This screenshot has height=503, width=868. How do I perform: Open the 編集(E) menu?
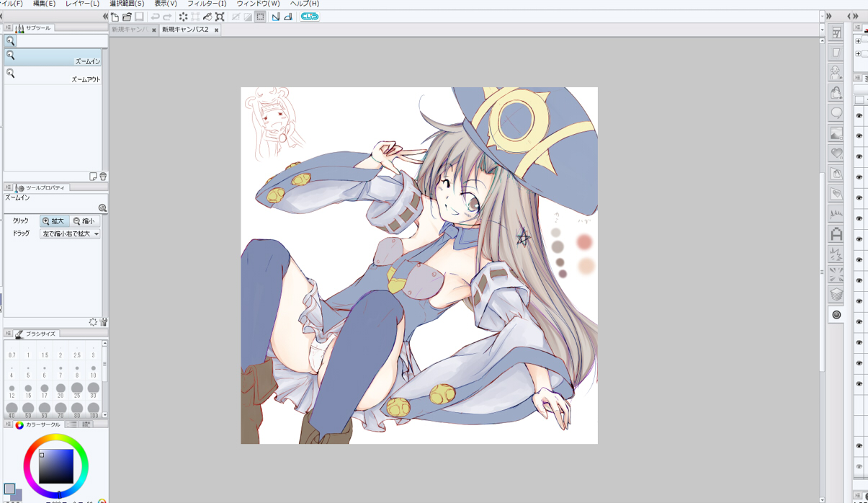point(44,4)
